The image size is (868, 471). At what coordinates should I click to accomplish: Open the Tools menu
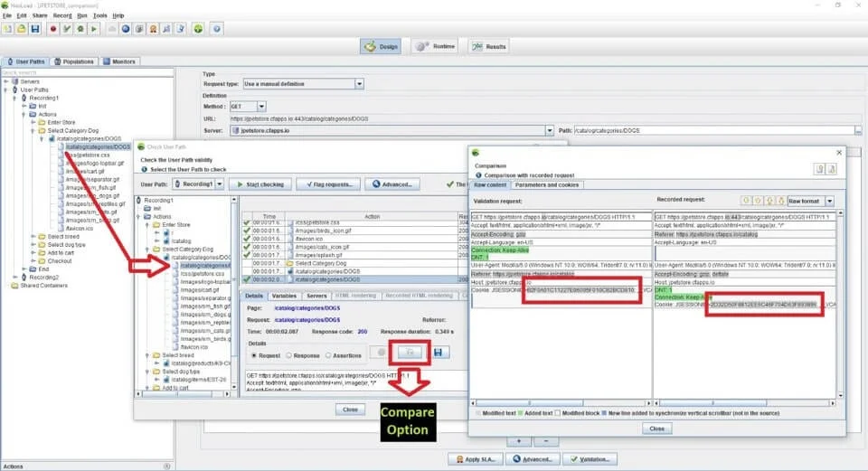(100, 15)
